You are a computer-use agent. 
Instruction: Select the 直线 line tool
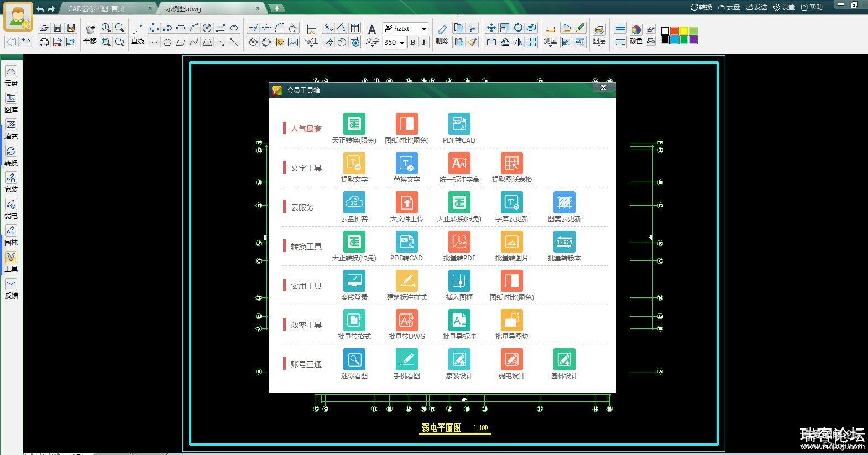coord(138,34)
